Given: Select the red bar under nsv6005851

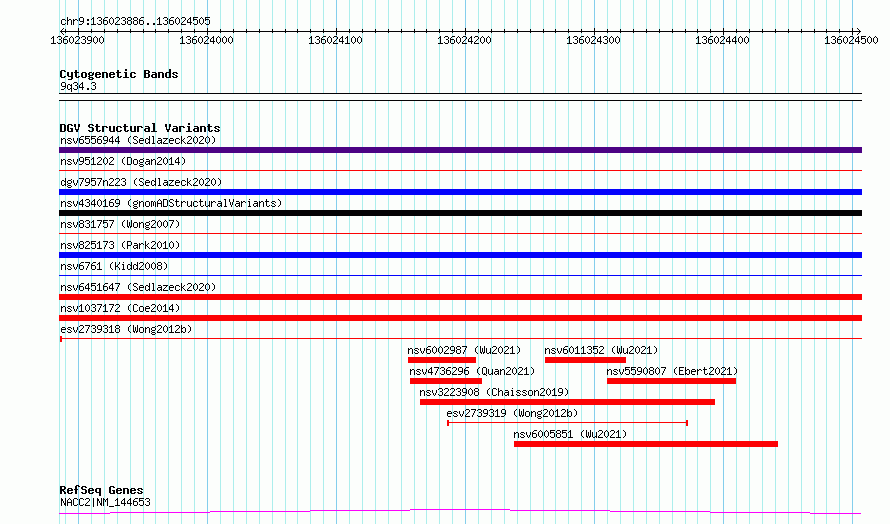Looking at the screenshot, I should pyautogui.click(x=646, y=444).
